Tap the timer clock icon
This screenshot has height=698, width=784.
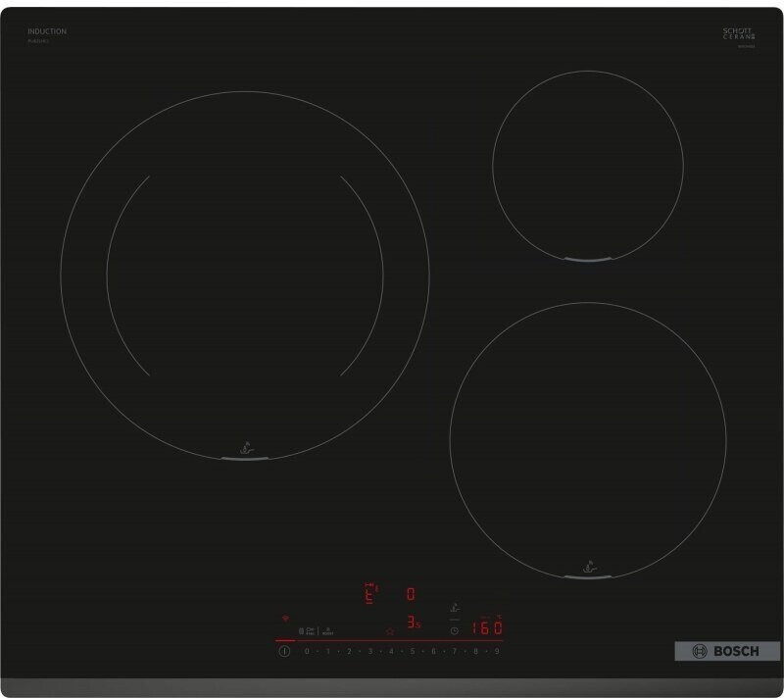[454, 630]
